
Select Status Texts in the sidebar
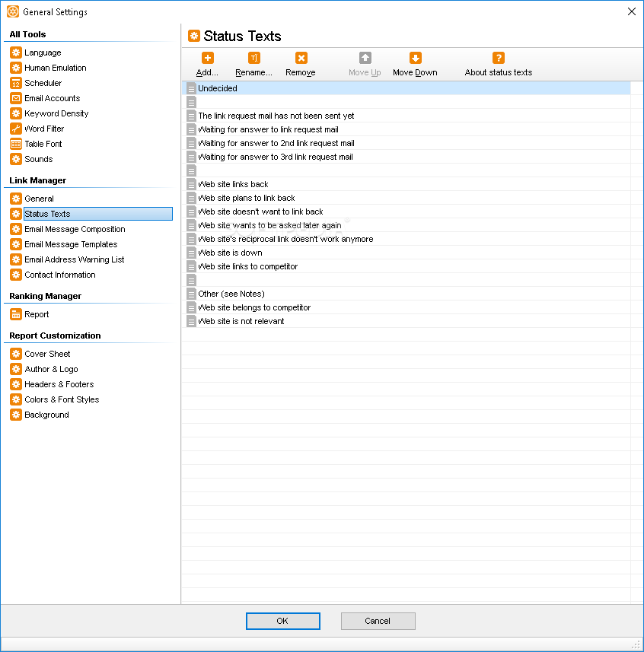pos(97,214)
